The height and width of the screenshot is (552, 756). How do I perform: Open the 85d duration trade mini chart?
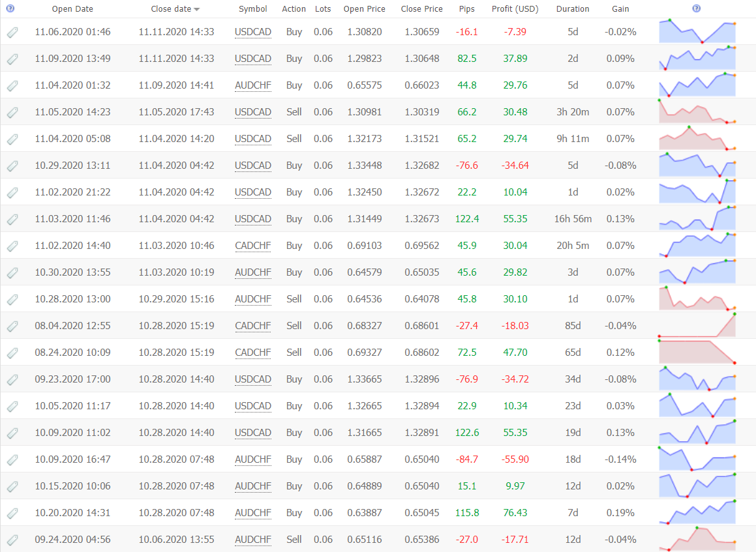point(697,326)
